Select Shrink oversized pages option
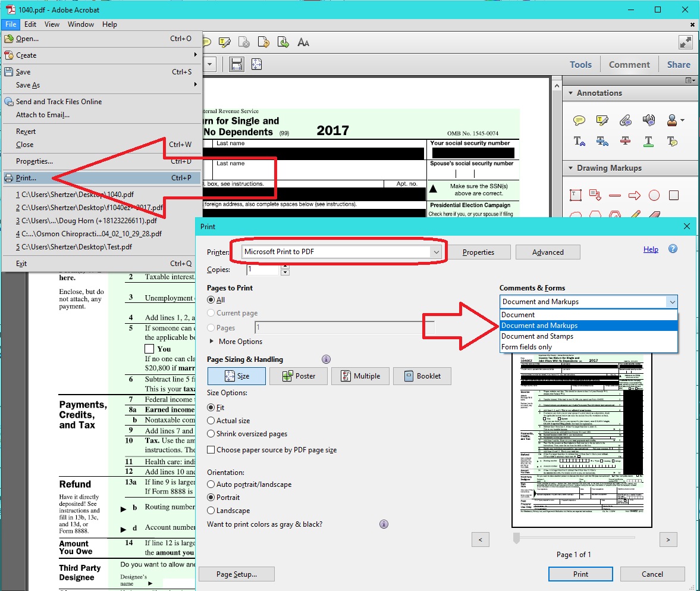 pyautogui.click(x=211, y=433)
